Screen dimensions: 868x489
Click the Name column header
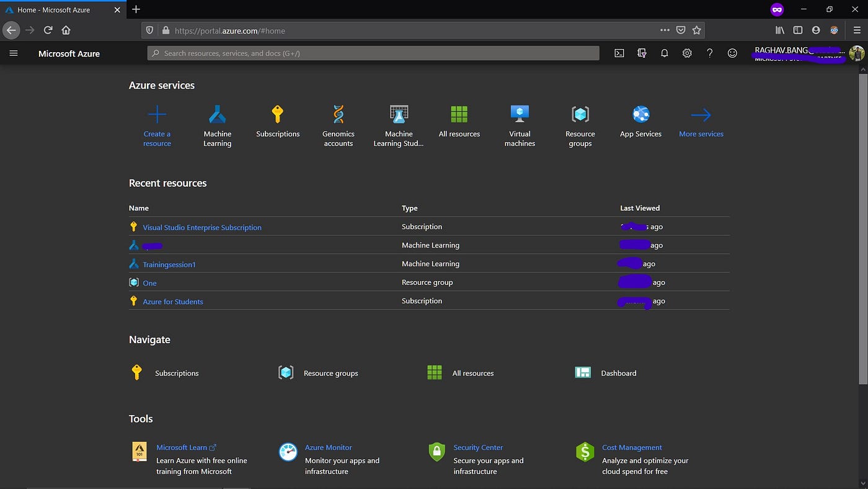tap(139, 208)
